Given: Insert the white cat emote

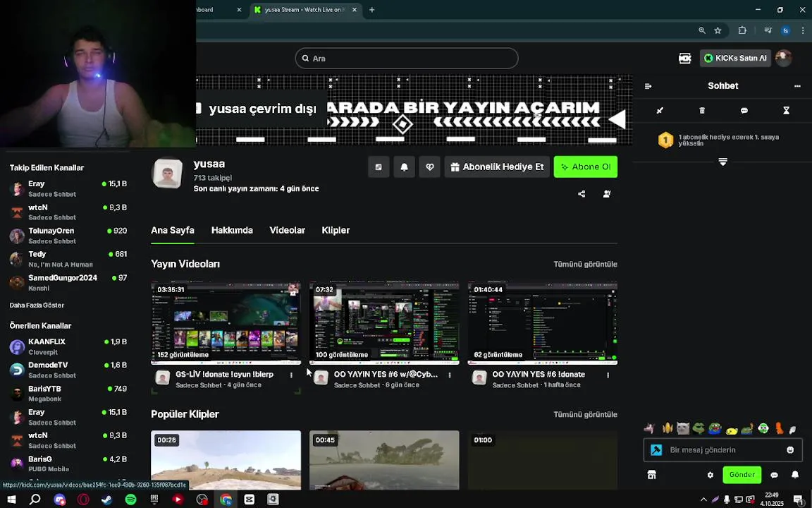Looking at the screenshot, I should point(683,428).
